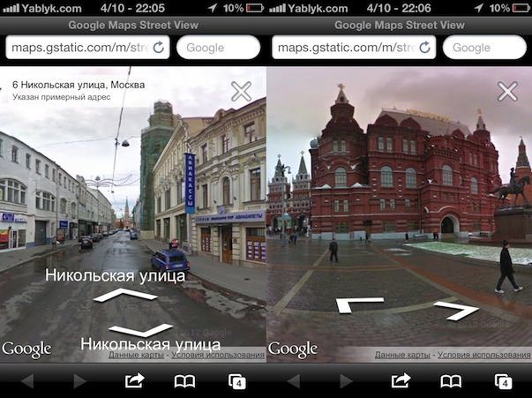The width and height of the screenshot is (532, 398).
Task: Focus left phone's Google search box
Action: point(219,48)
